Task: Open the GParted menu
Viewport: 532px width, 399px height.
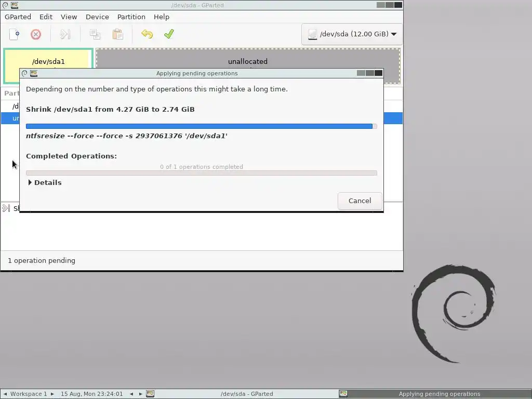Action: pyautogui.click(x=18, y=17)
